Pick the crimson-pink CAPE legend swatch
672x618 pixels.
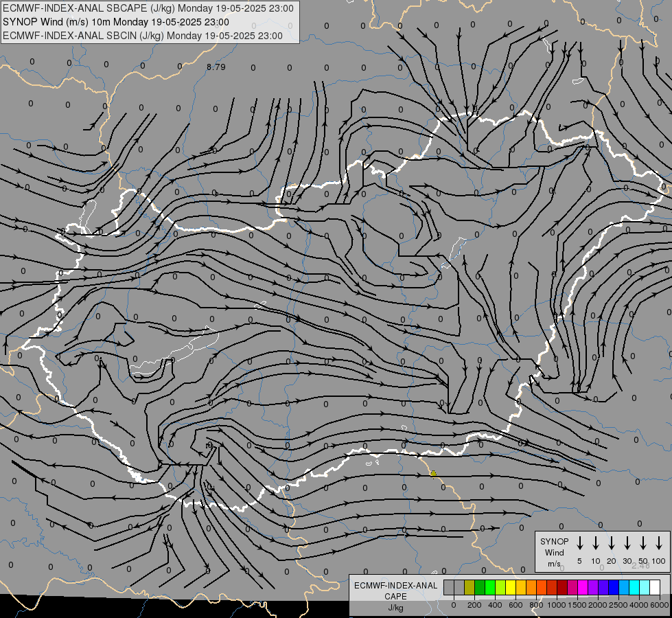click(x=573, y=587)
